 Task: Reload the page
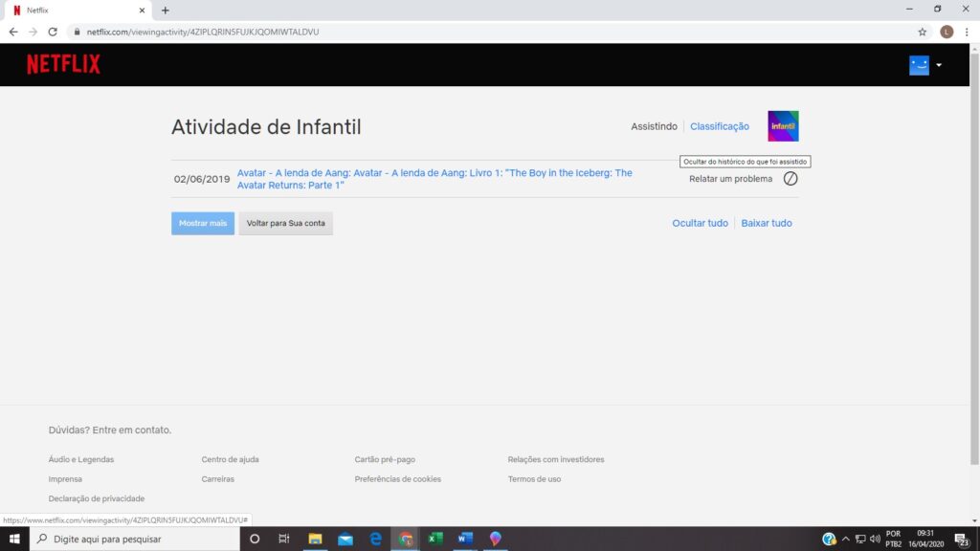(x=53, y=32)
